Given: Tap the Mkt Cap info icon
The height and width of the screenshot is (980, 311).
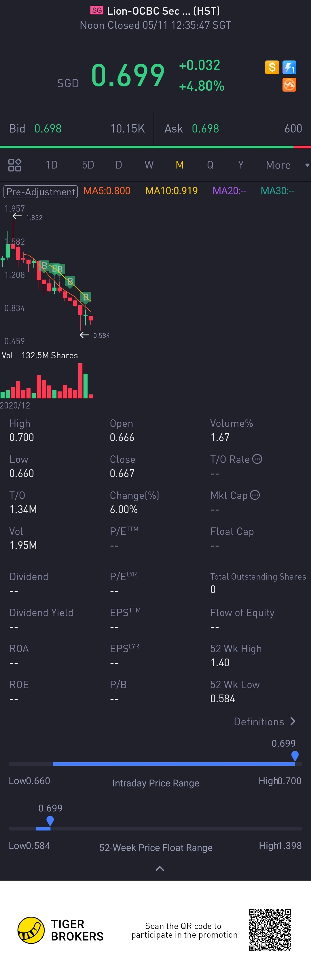Looking at the screenshot, I should coord(255,495).
